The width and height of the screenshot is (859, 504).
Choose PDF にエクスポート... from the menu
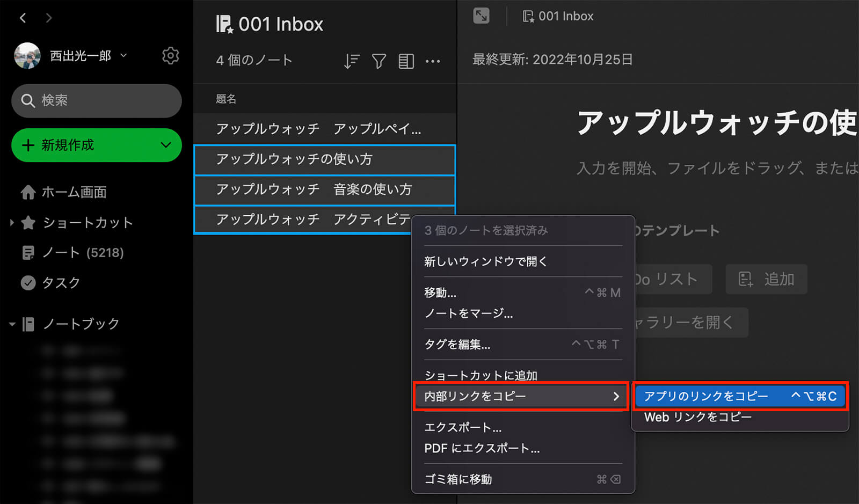(482, 449)
